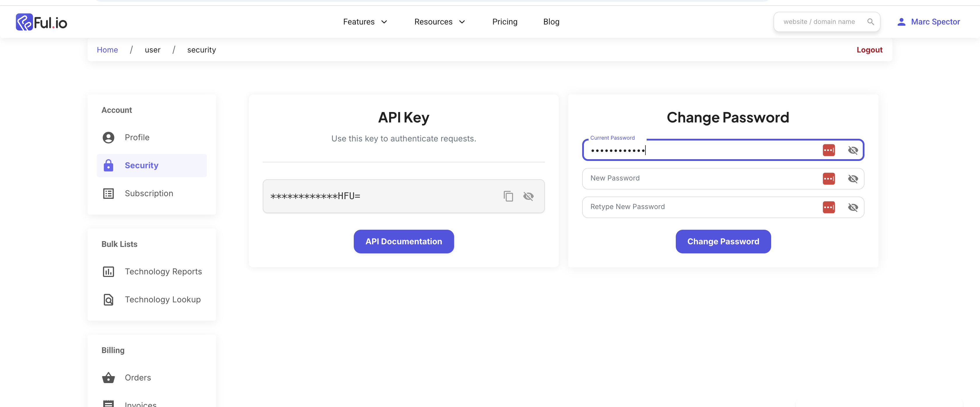The width and height of the screenshot is (980, 407).
Task: Click password manager icon in New Password field
Action: coord(829,179)
